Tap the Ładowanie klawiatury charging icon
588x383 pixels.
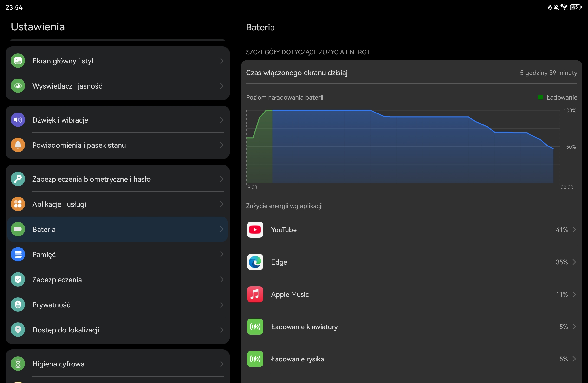coord(255,327)
